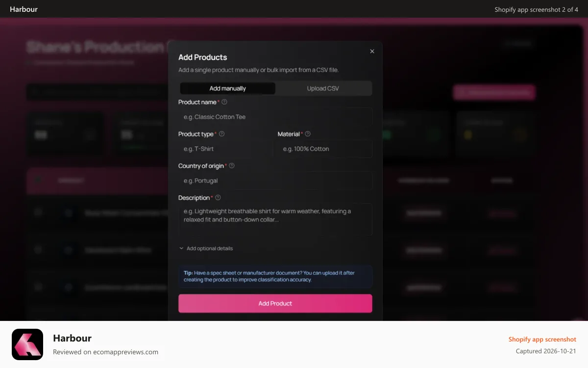Switch to the Upload CSV tab
The width and height of the screenshot is (588, 368).
[x=323, y=88]
